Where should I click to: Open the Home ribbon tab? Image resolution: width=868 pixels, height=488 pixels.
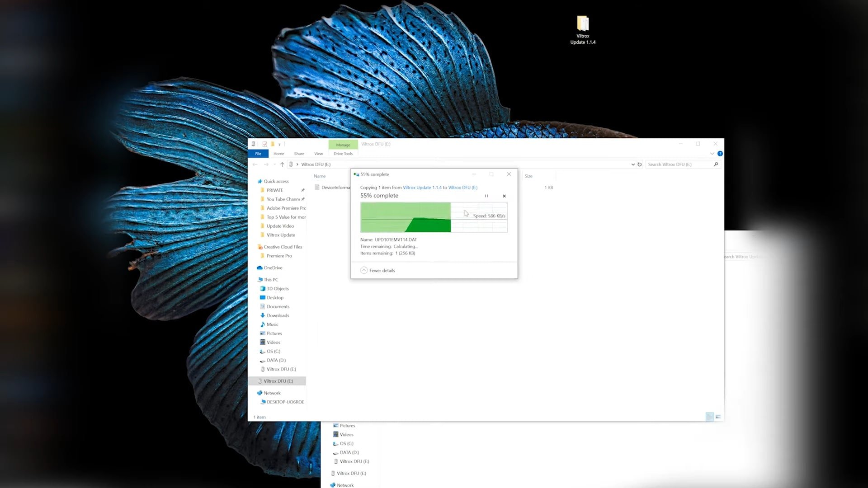click(x=278, y=154)
